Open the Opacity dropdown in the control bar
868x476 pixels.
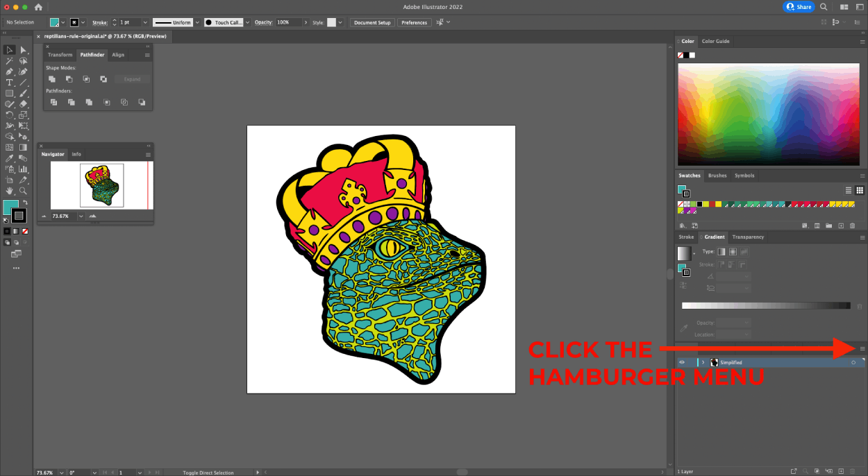306,22
